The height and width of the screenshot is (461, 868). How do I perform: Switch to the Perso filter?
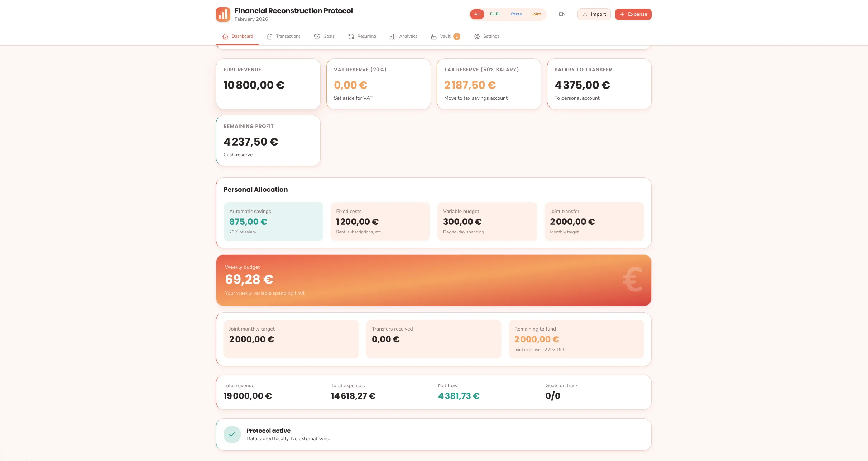[516, 14]
